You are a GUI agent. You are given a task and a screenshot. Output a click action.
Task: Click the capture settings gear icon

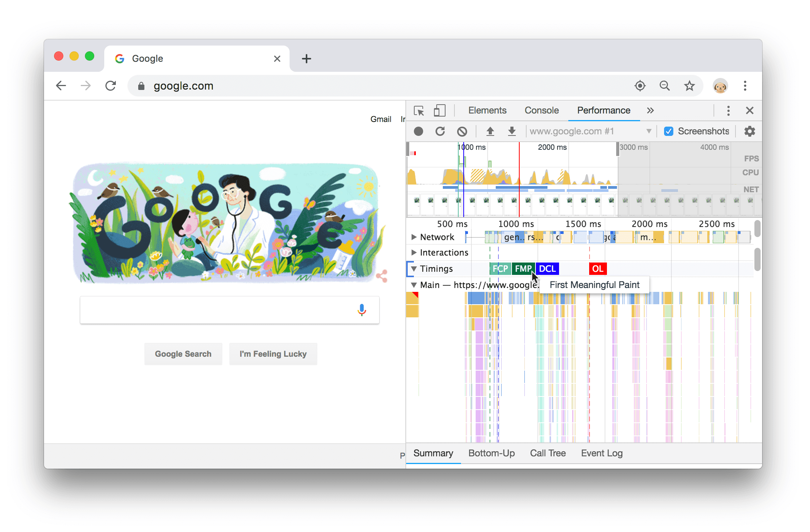[749, 131]
